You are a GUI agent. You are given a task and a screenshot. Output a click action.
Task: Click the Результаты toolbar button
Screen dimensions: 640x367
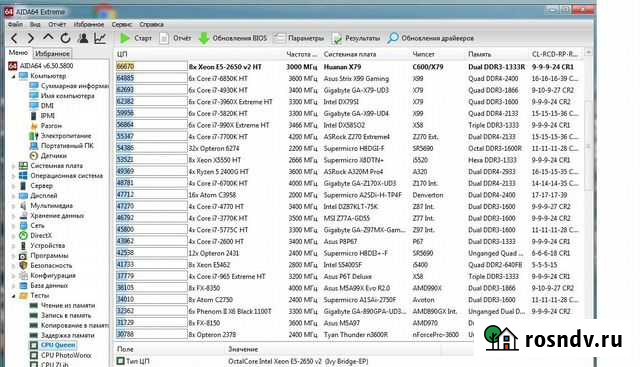[356, 38]
